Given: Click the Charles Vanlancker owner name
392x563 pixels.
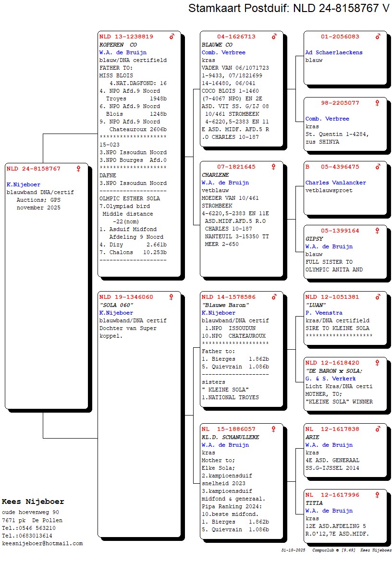Looking at the screenshot, I should coord(335,183).
